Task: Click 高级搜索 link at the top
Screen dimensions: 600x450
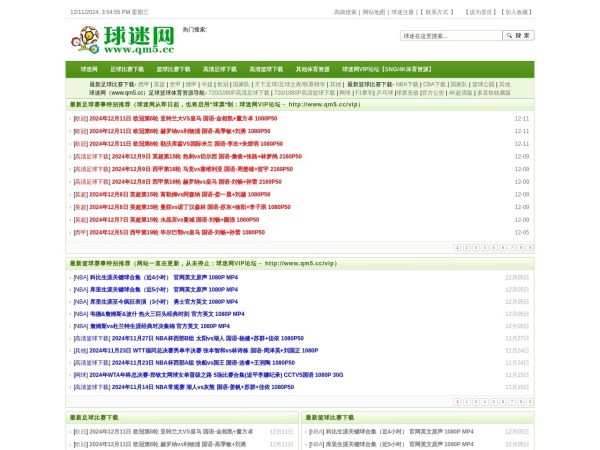Action: coord(345,12)
